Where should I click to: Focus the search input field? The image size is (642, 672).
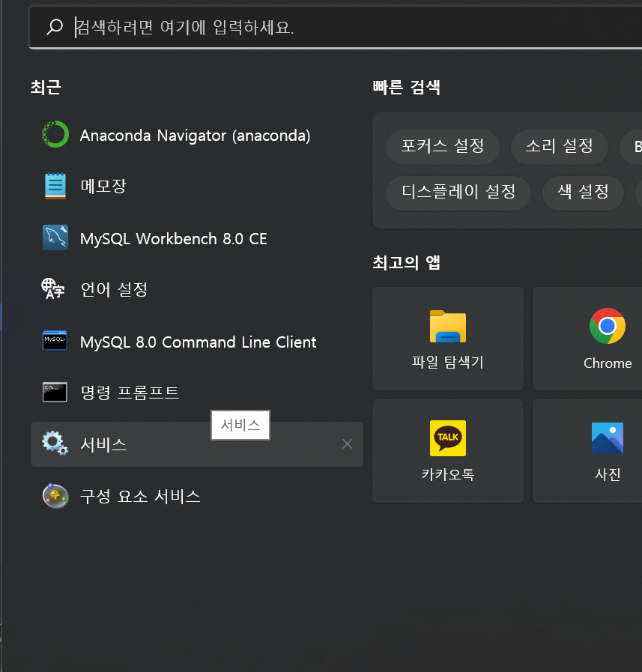335,28
